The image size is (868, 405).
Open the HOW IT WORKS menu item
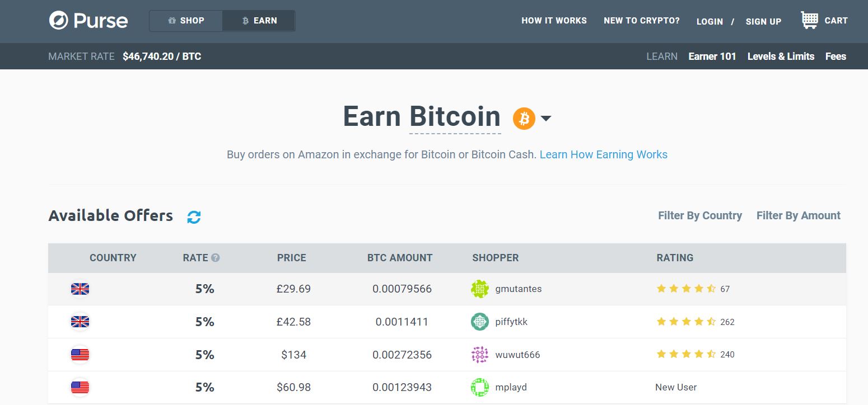554,21
